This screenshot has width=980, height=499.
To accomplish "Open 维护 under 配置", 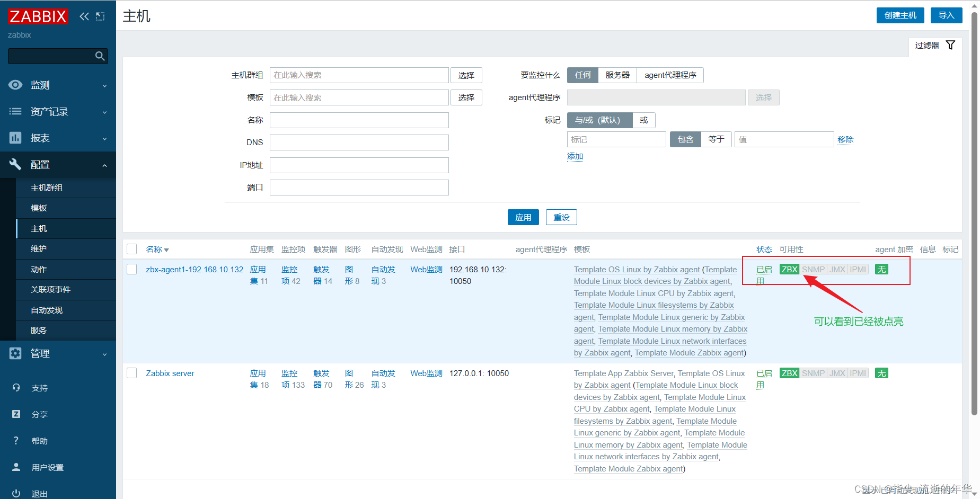I will point(66,249).
